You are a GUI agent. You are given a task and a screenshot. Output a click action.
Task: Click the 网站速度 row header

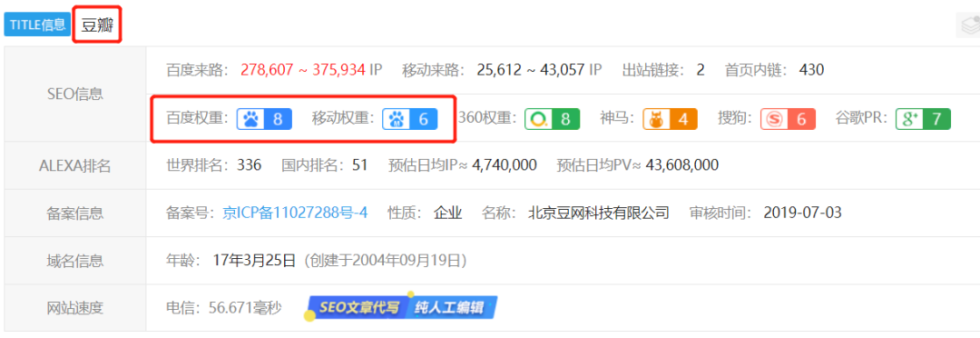point(75,308)
